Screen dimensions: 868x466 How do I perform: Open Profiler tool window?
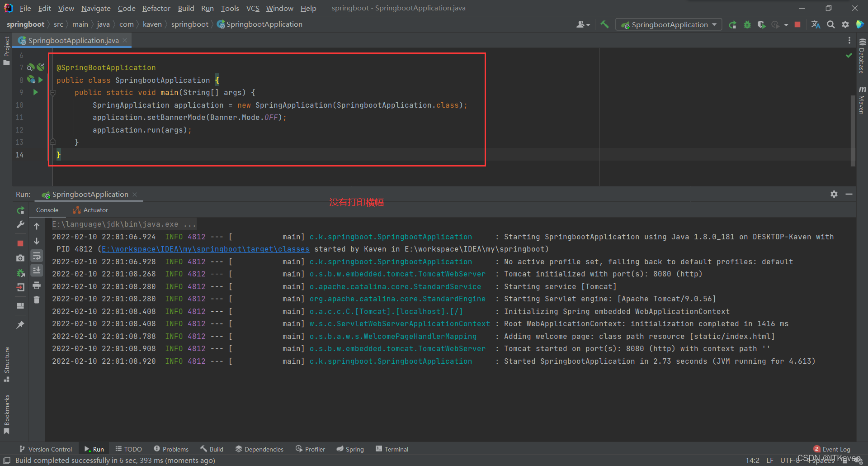[311, 449]
